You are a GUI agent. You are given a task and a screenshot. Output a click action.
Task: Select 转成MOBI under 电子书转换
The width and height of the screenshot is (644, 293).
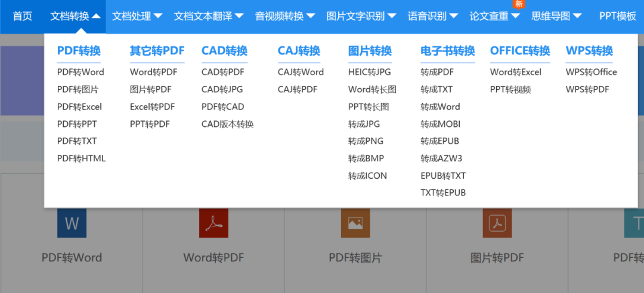point(441,124)
